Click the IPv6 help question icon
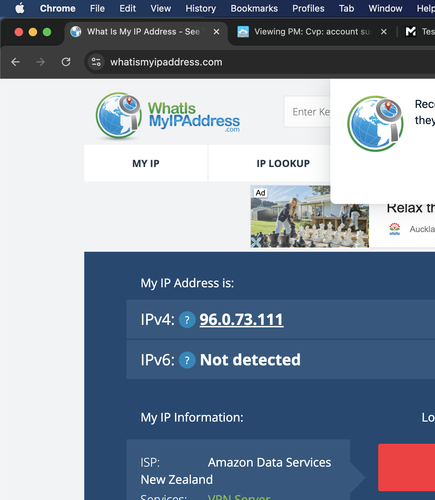This screenshot has width=435, height=500. pos(187,360)
